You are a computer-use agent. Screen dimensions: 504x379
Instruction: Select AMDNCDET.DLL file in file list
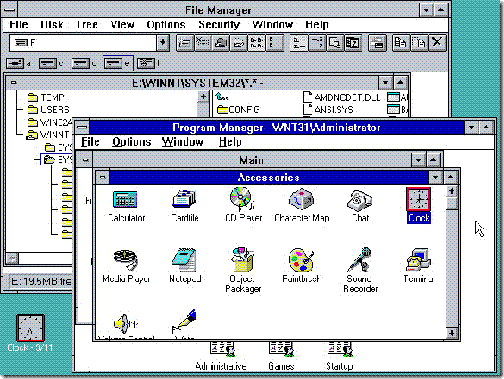342,97
